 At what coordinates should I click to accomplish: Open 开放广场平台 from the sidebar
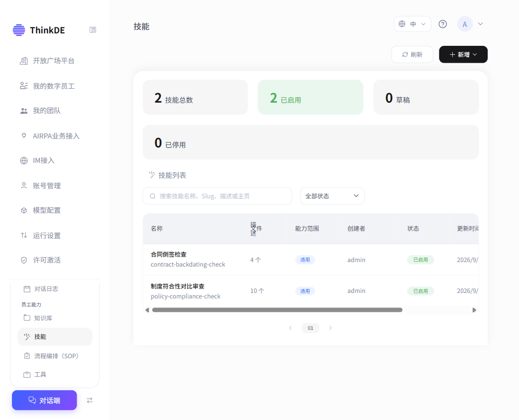[55, 61]
